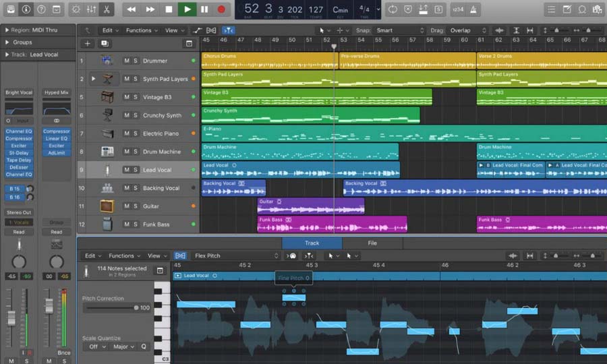Click the cycle mode icon

pyautogui.click(x=393, y=9)
